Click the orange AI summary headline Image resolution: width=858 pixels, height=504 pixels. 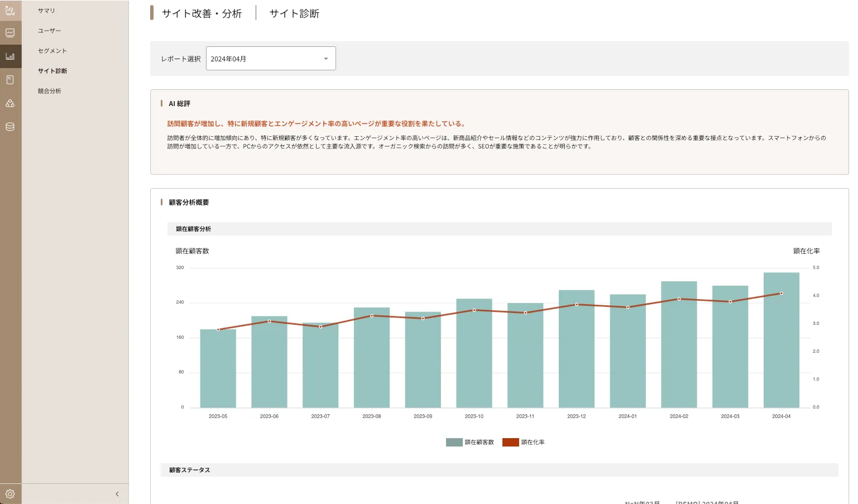317,124
